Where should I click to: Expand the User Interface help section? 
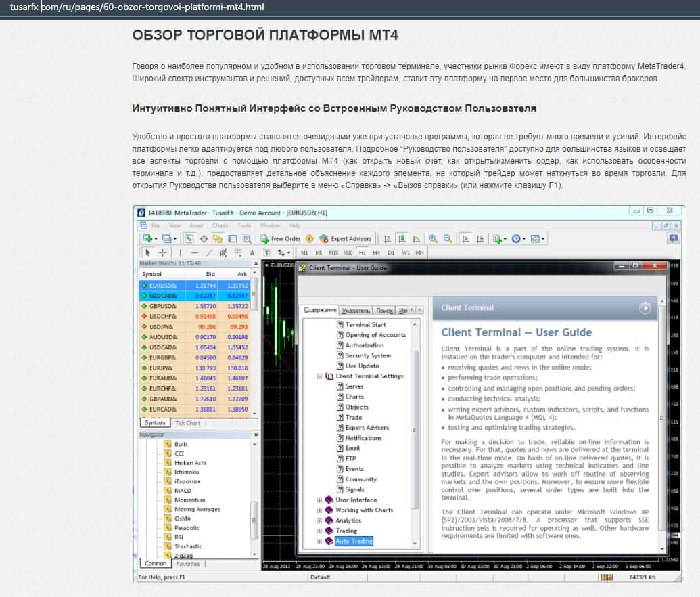[320, 500]
